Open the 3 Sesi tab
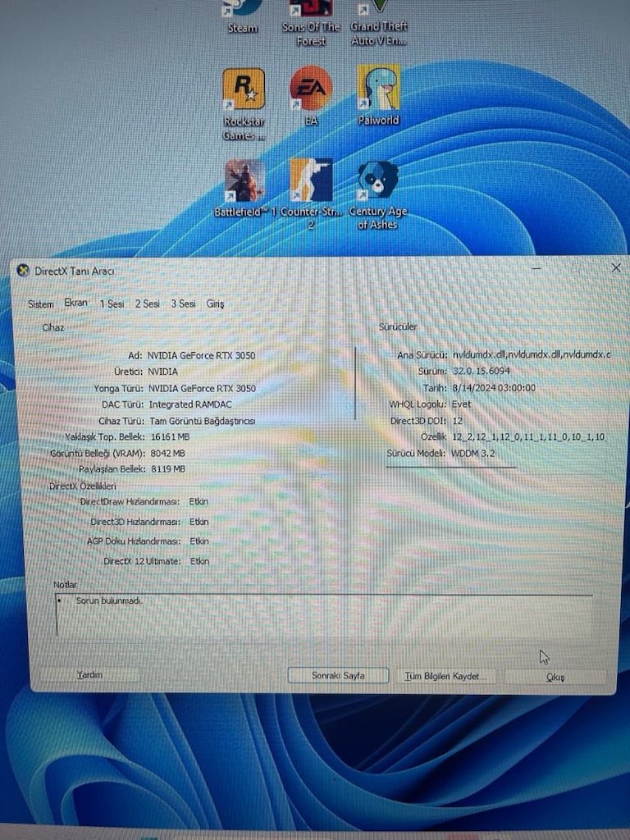The width and height of the screenshot is (630, 840). pyautogui.click(x=183, y=304)
